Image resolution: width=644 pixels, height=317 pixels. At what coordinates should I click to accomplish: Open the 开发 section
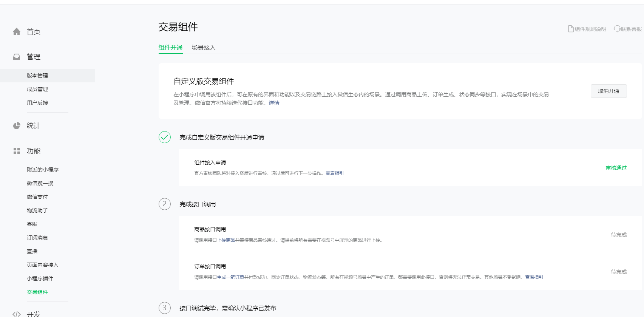[x=34, y=314]
